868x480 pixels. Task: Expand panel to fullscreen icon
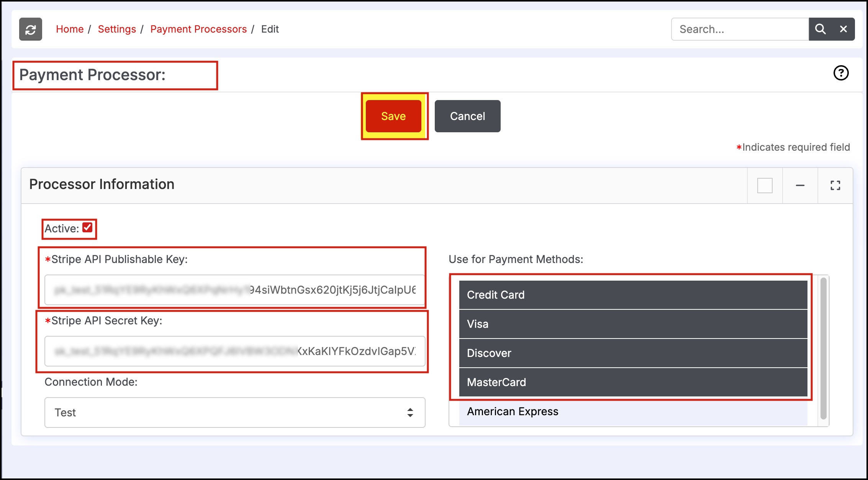coord(835,186)
